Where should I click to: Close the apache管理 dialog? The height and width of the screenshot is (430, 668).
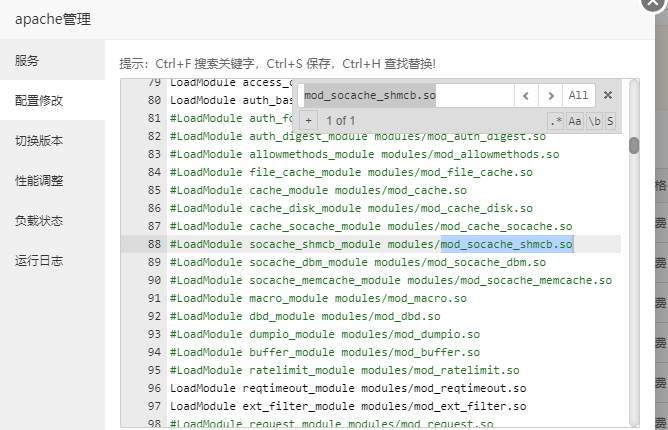point(654,3)
